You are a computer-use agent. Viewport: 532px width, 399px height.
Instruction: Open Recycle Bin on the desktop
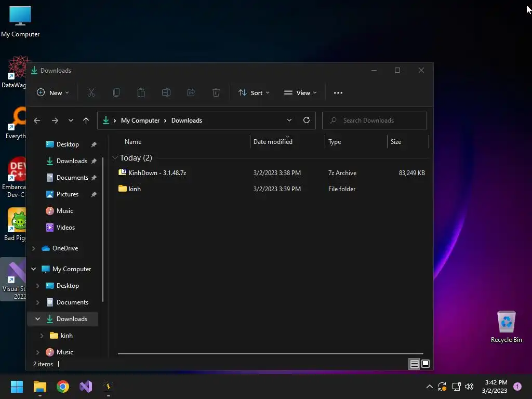coord(506,326)
